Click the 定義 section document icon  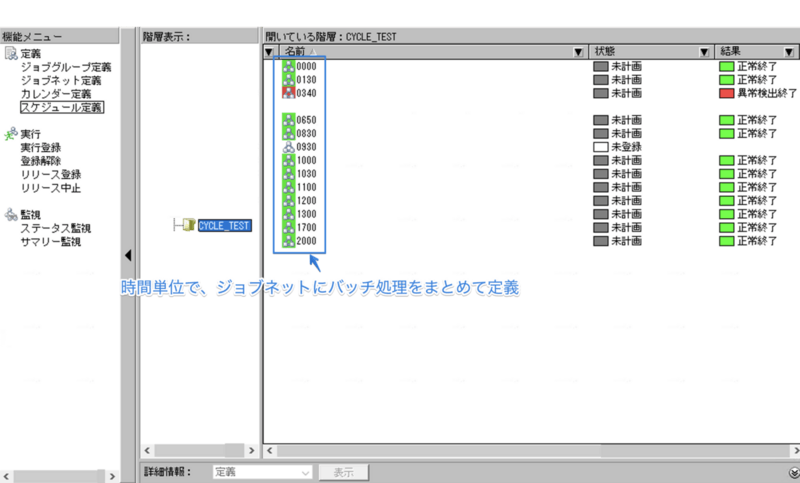[x=11, y=53]
